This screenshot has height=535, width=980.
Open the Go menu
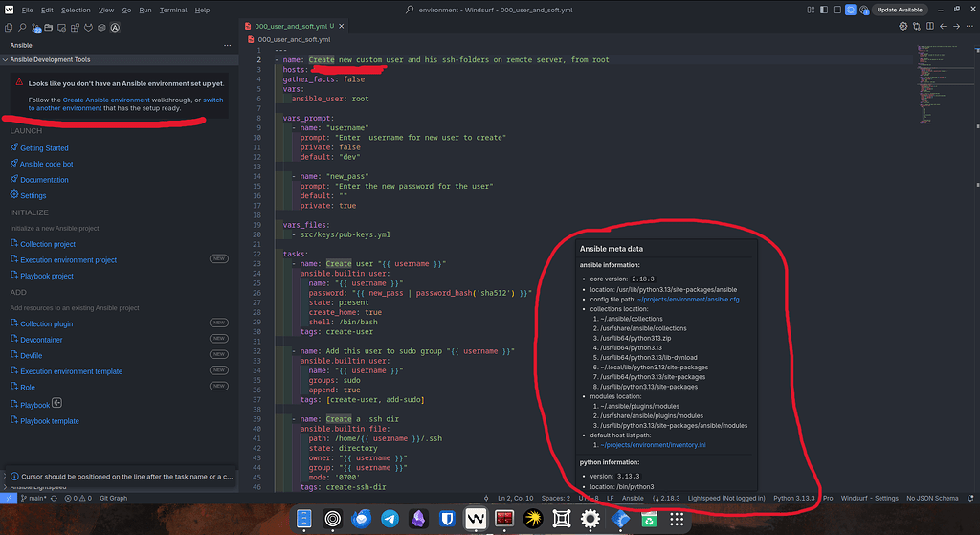point(127,10)
